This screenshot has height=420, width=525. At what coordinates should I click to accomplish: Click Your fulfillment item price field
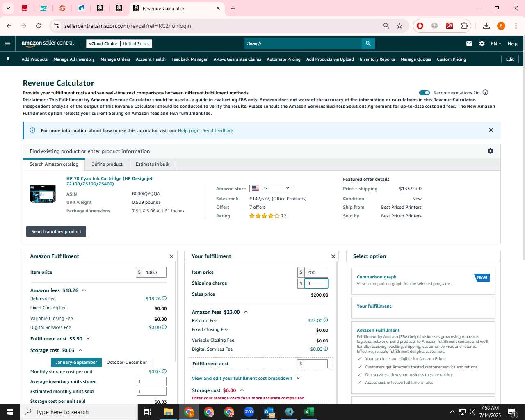tap(316, 272)
